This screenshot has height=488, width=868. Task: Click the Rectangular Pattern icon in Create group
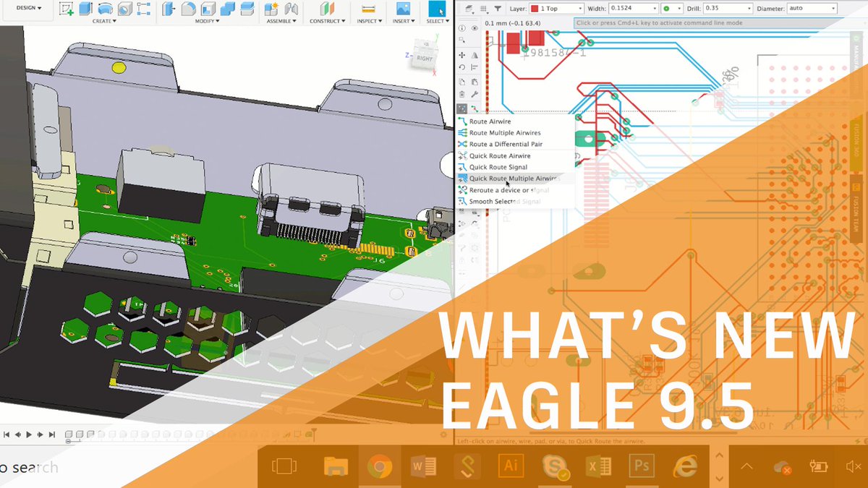tap(143, 9)
